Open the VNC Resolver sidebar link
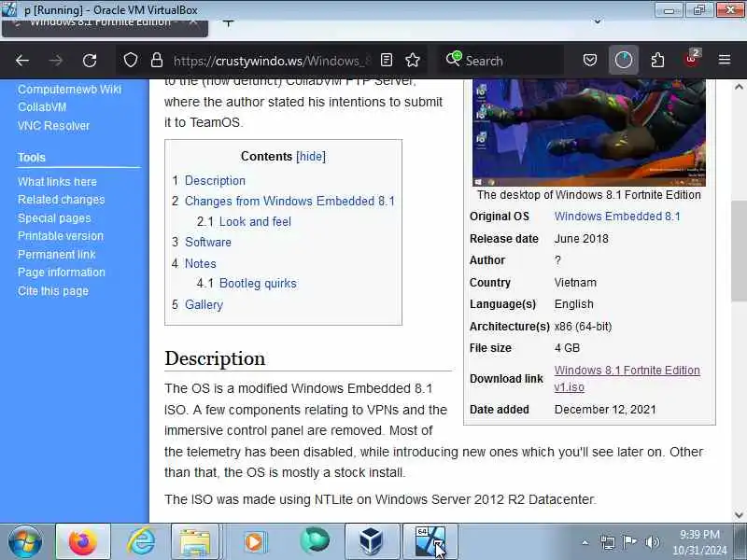747x560 pixels. [x=53, y=126]
